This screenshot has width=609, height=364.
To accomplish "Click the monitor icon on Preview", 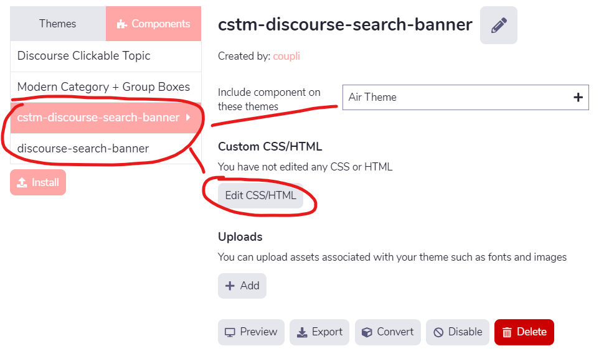I will coord(230,332).
